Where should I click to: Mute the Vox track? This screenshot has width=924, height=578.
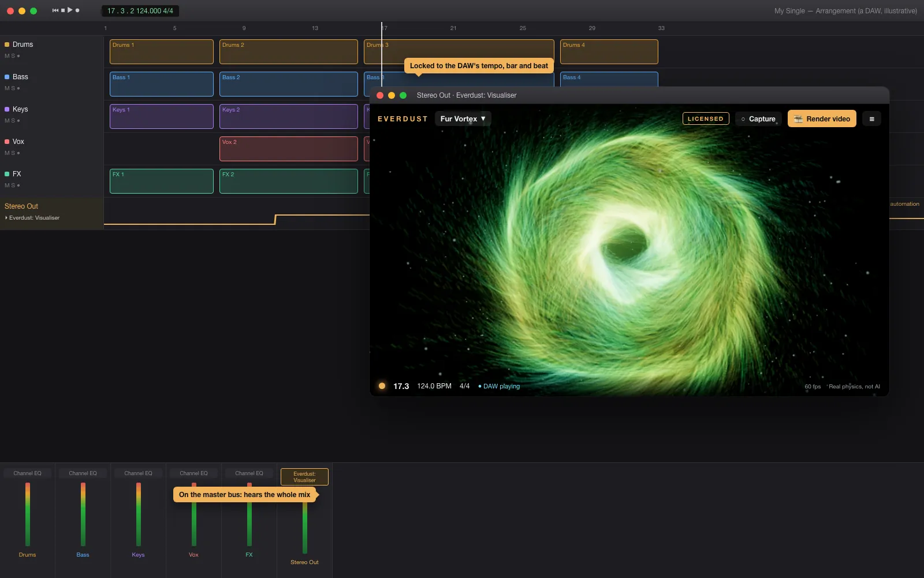click(x=7, y=153)
